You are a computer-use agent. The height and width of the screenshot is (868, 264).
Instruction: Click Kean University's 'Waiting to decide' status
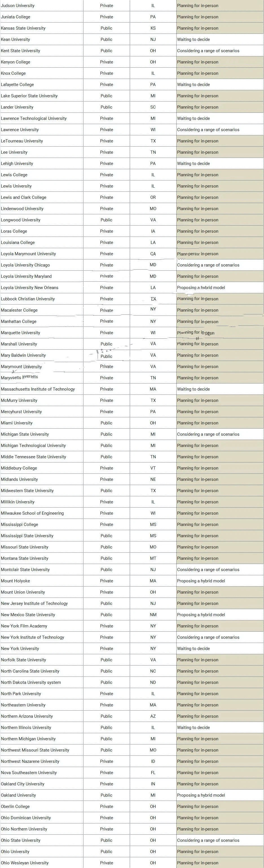click(193, 39)
